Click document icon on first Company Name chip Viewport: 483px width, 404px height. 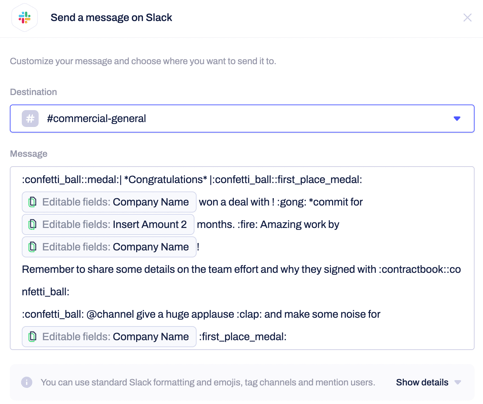tap(32, 202)
